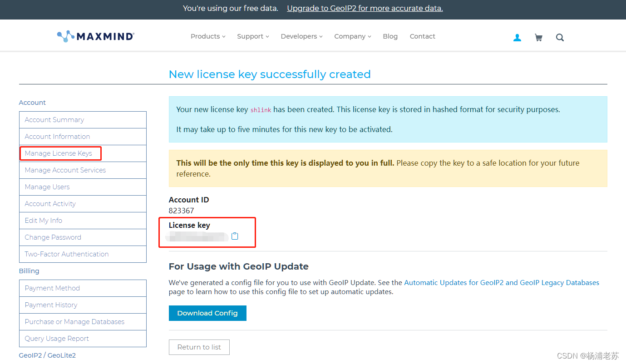The width and height of the screenshot is (626, 364).
Task: Click the account ID 823367
Action: [x=181, y=211]
